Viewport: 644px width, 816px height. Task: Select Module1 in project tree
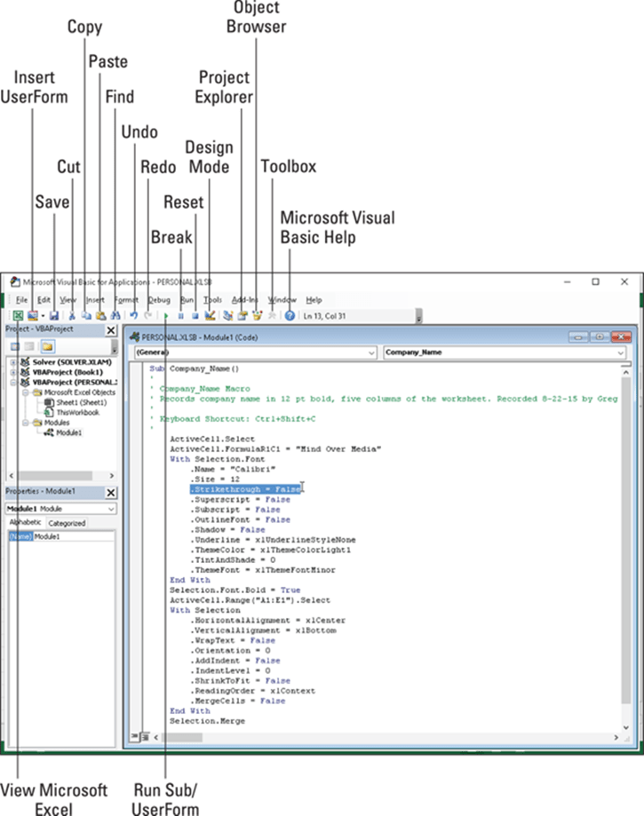[x=68, y=432]
